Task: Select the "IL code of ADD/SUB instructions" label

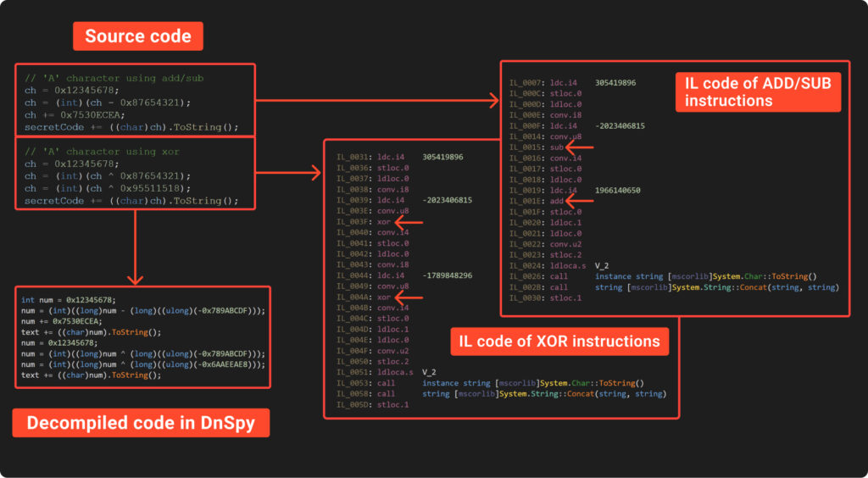Action: (x=758, y=92)
